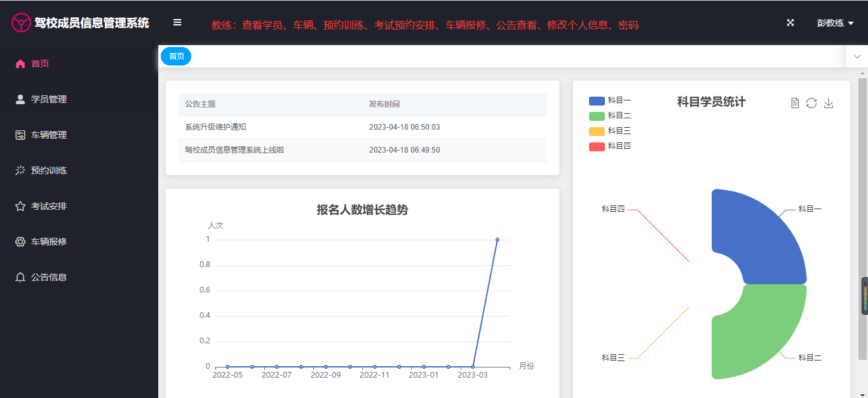The height and width of the screenshot is (398, 868).
Task: Toggle 科目二 legend series
Action: pos(609,116)
